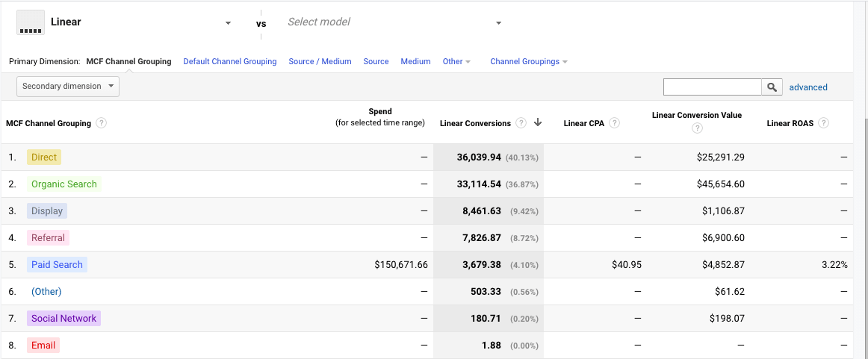
Task: Select Source / Medium primary dimension
Action: click(320, 61)
